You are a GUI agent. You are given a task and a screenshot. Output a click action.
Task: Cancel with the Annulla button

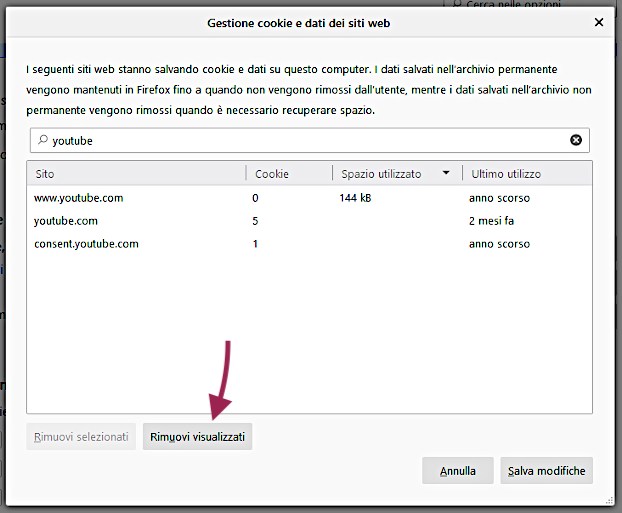coord(457,471)
